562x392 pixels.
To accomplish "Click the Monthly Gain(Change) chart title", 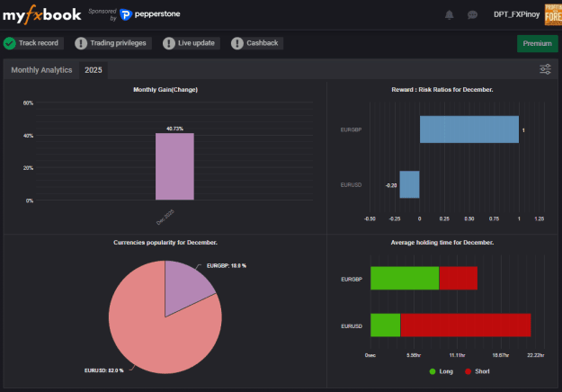I will point(165,90).
